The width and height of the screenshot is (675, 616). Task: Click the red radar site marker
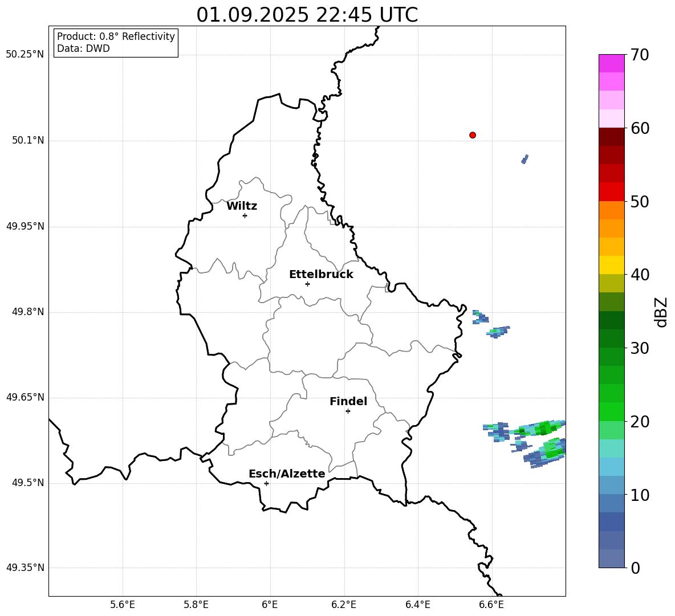point(473,135)
